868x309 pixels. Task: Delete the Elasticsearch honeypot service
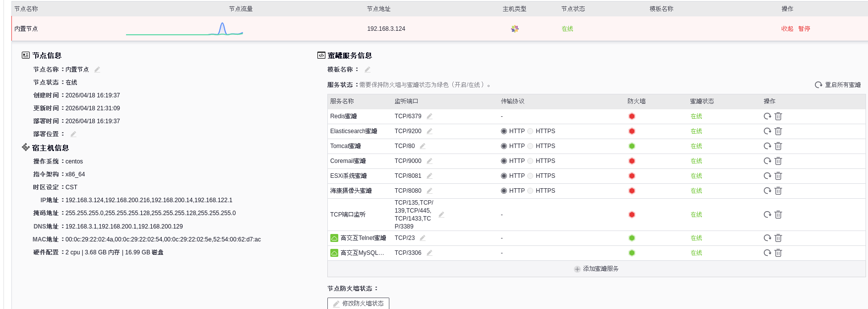[x=778, y=131]
